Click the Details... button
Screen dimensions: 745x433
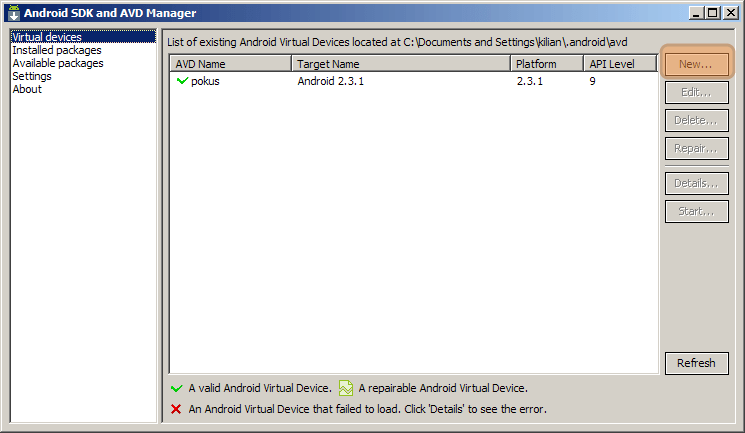click(697, 183)
